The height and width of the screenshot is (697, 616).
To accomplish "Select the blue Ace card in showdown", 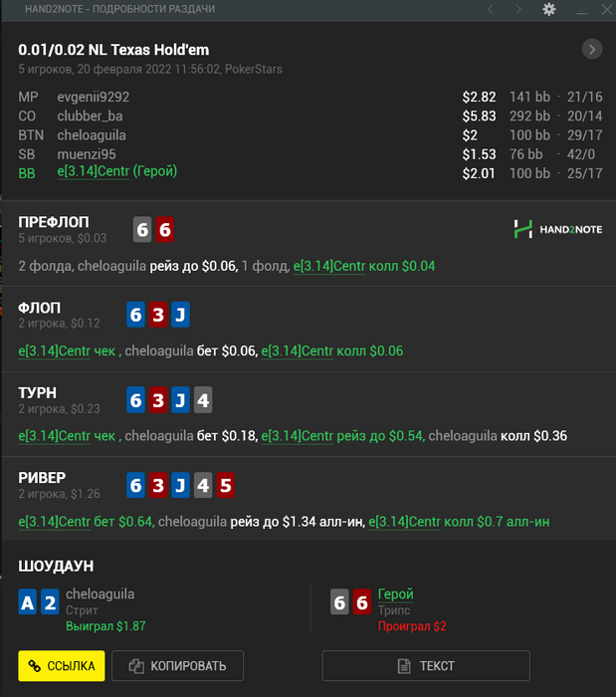I will click(28, 601).
